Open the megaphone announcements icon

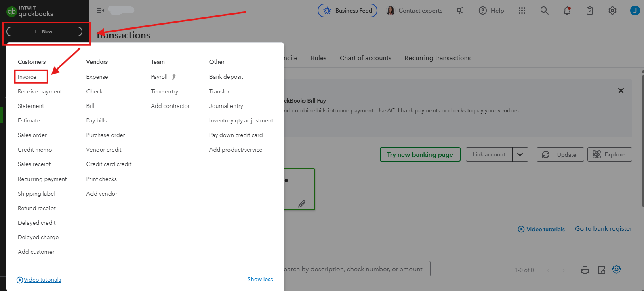tap(460, 11)
